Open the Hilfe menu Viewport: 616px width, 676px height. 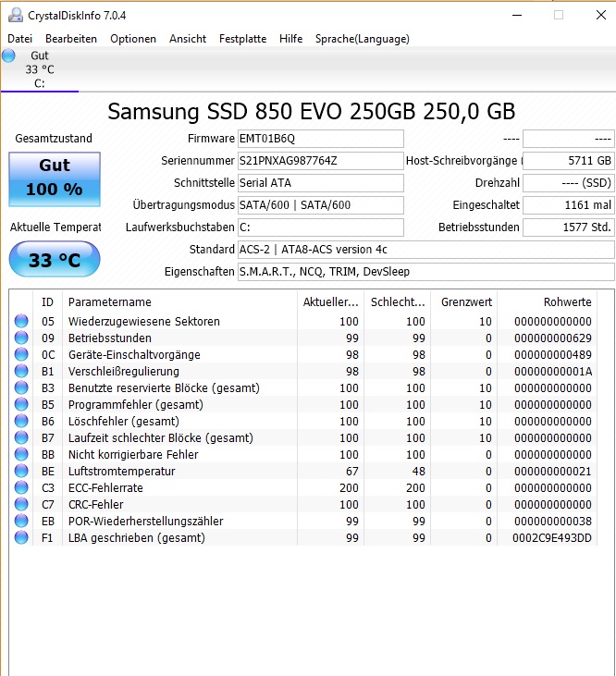[x=291, y=39]
